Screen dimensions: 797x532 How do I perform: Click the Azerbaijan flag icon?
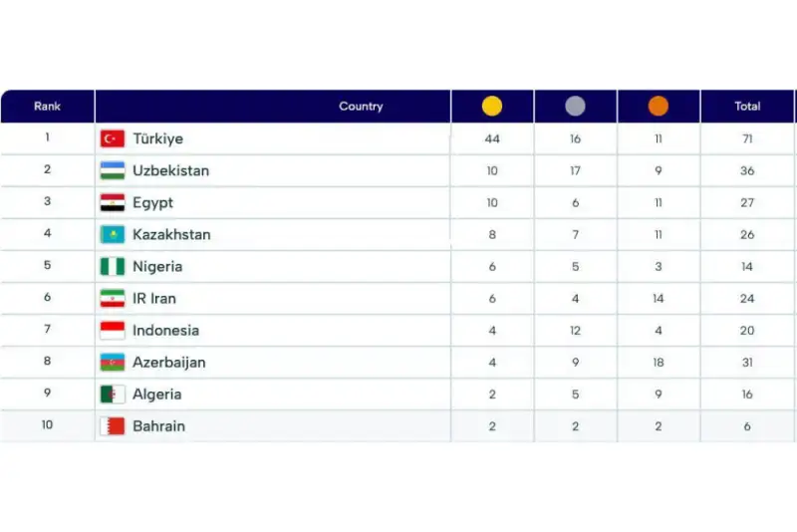point(113,362)
